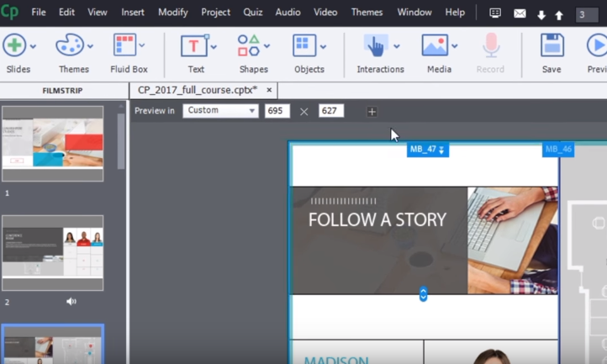Screen dimensions: 607x364
Task: Click the Shapes icon
Action: point(249,45)
